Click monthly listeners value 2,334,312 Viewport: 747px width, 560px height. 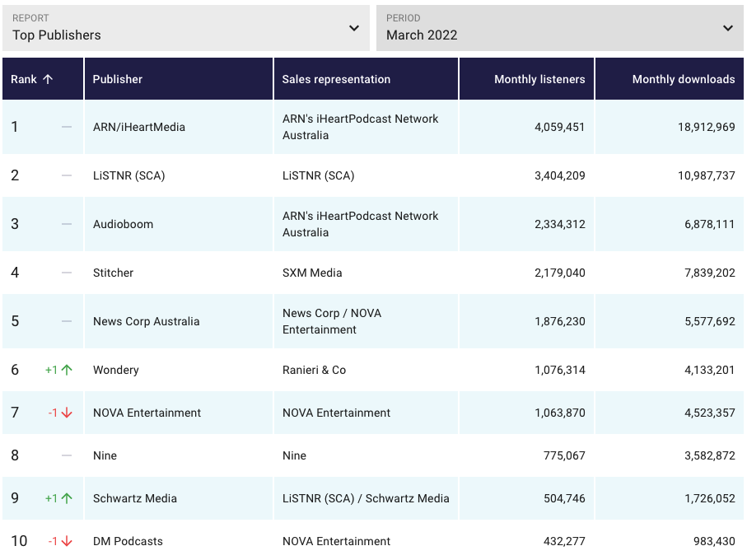point(560,224)
